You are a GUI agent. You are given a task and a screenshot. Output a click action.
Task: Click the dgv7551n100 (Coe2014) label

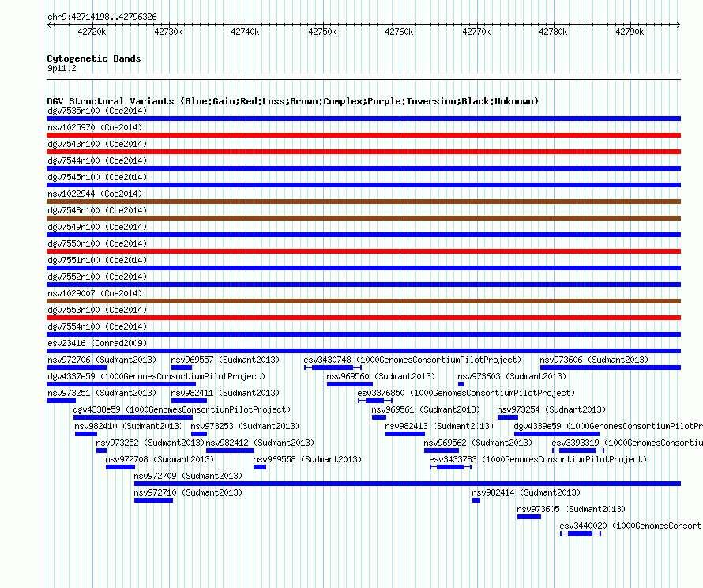[97, 260]
